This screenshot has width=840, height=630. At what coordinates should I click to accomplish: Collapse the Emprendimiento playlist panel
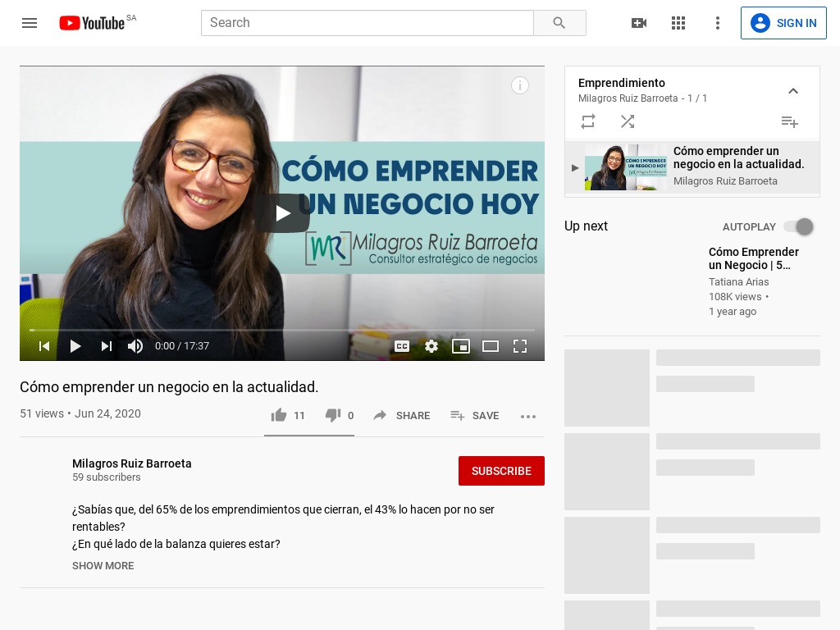[793, 91]
